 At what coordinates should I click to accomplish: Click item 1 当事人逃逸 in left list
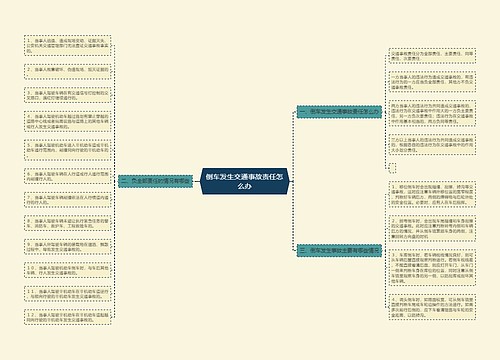[x=68, y=45]
